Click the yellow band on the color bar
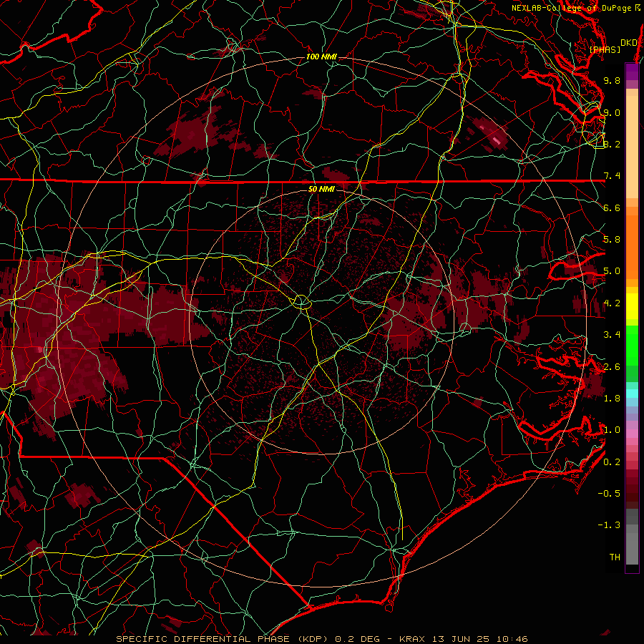This screenshot has width=644, height=644. click(x=632, y=306)
